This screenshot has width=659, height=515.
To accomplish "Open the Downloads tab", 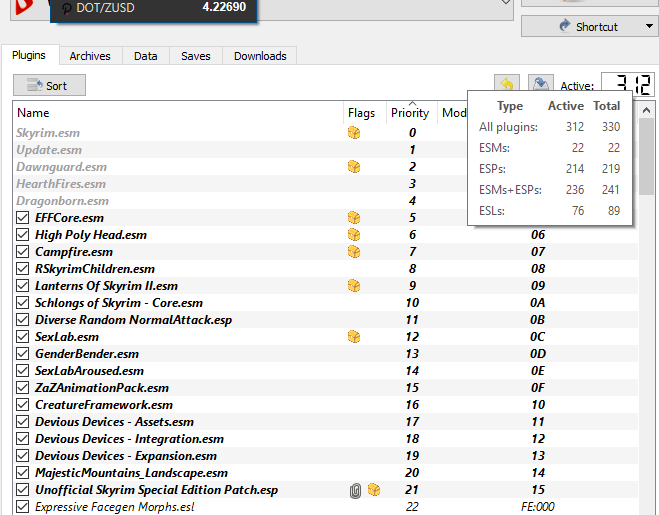I will [260, 56].
